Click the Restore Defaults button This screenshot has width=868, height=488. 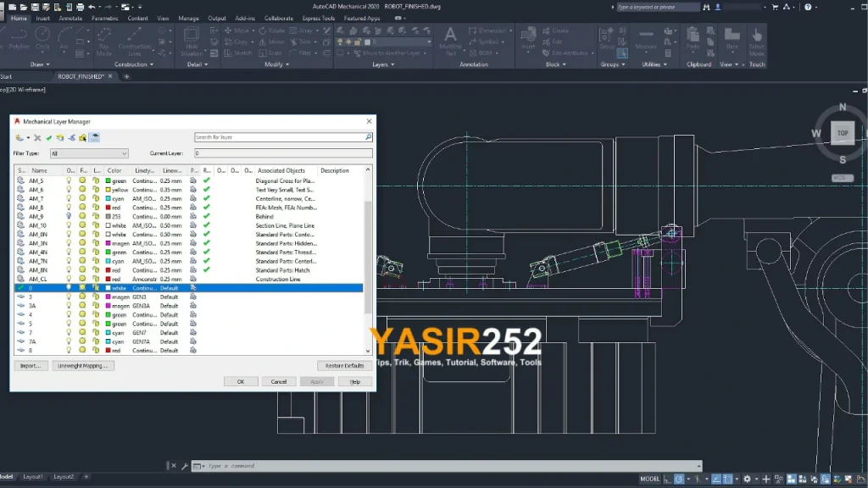344,366
